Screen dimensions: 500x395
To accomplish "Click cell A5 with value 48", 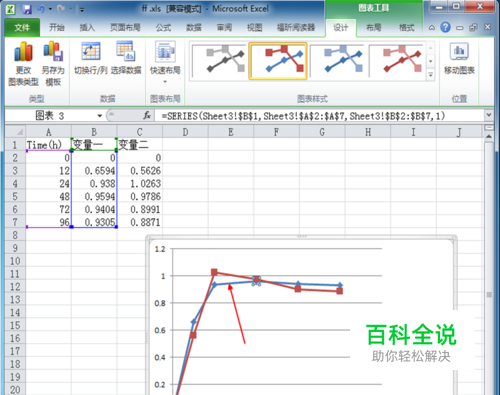I will [48, 196].
